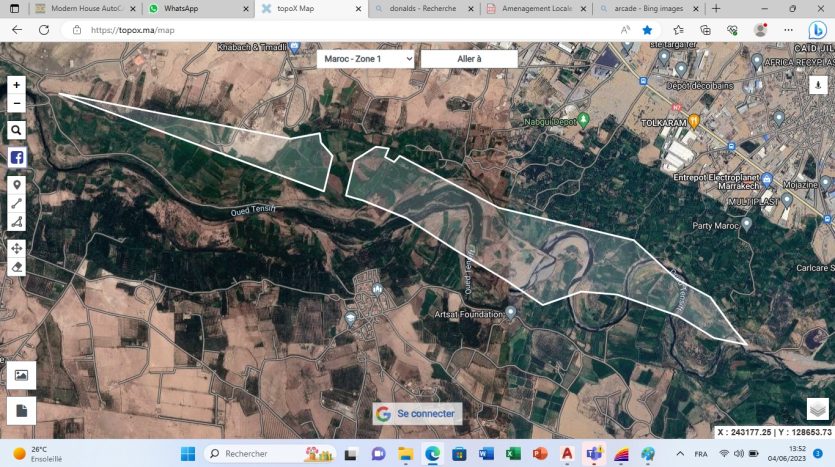Select the place marker tool
Image resolution: width=835 pixels, height=467 pixels.
(x=17, y=185)
